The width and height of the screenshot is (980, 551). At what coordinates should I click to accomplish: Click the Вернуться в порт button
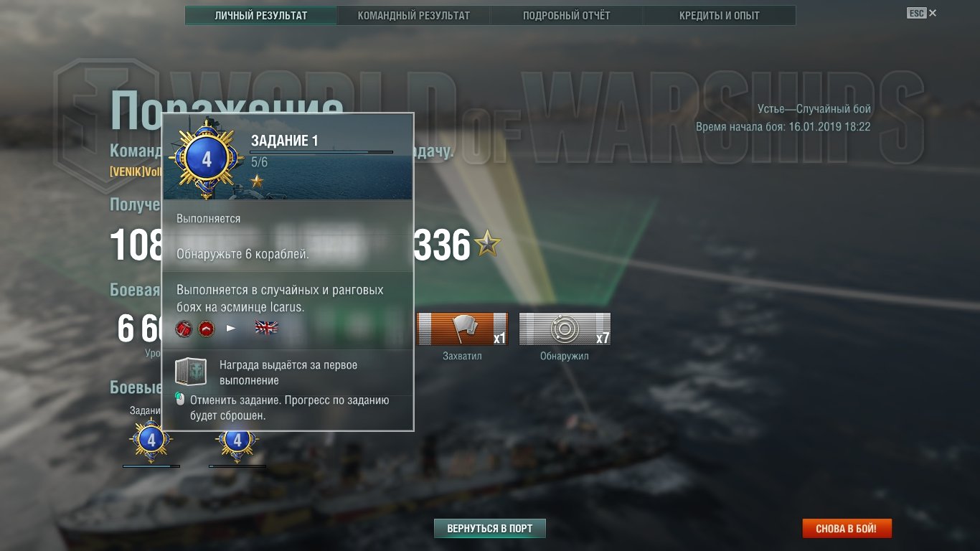490,529
